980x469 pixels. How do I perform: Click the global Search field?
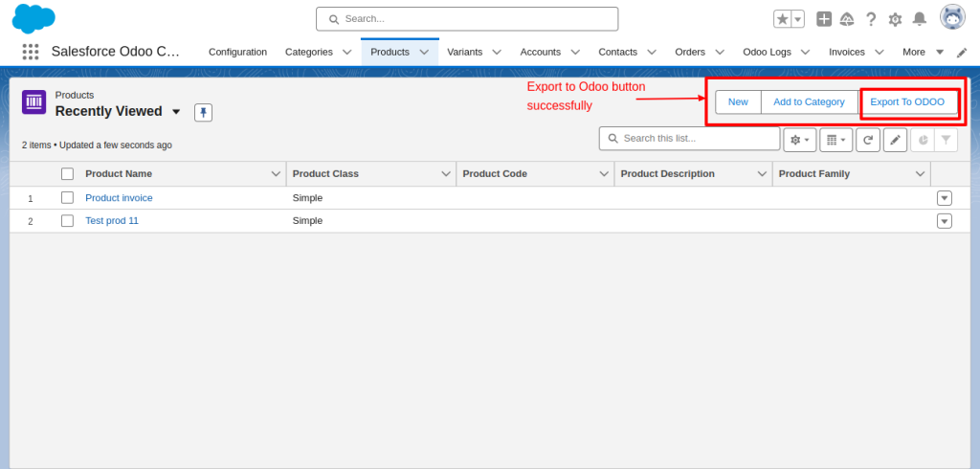[x=467, y=19]
